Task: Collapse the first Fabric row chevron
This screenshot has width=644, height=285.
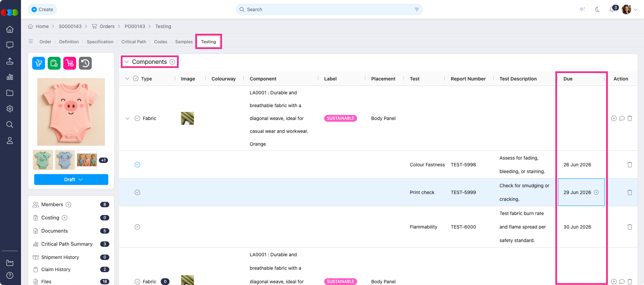Action: click(x=128, y=118)
